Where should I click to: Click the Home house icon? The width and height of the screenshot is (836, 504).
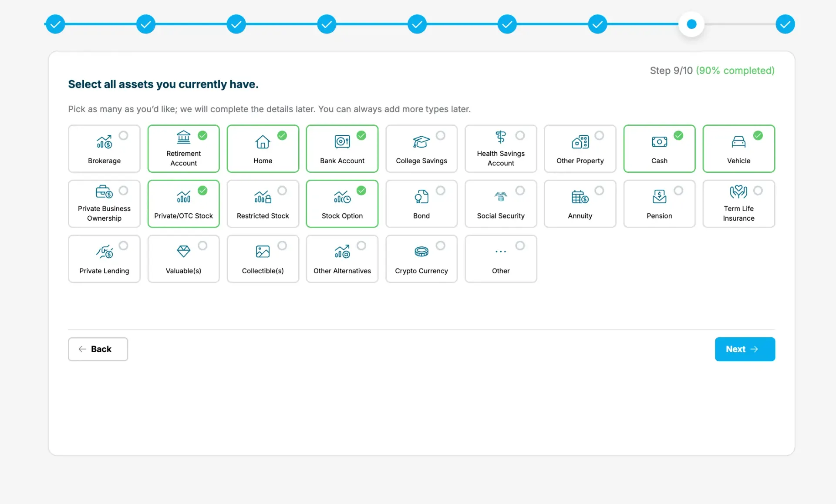[x=263, y=142]
